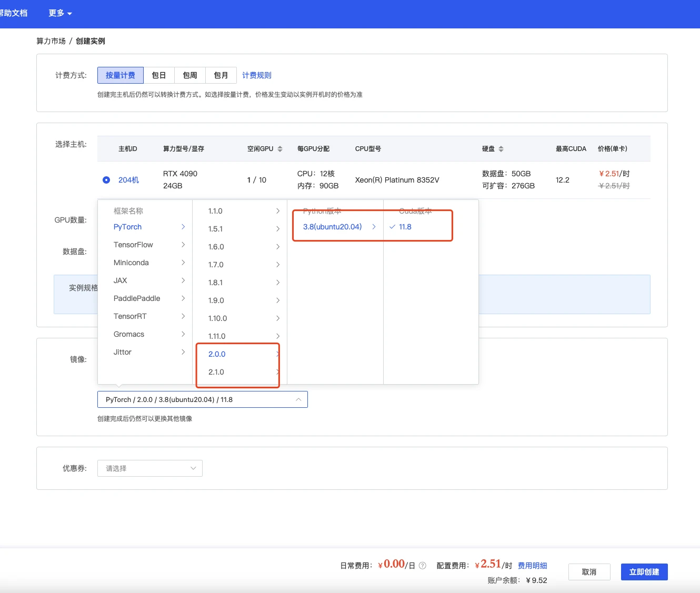Sort by 硬盘 column arrows
The height and width of the screenshot is (593, 700).
click(501, 149)
